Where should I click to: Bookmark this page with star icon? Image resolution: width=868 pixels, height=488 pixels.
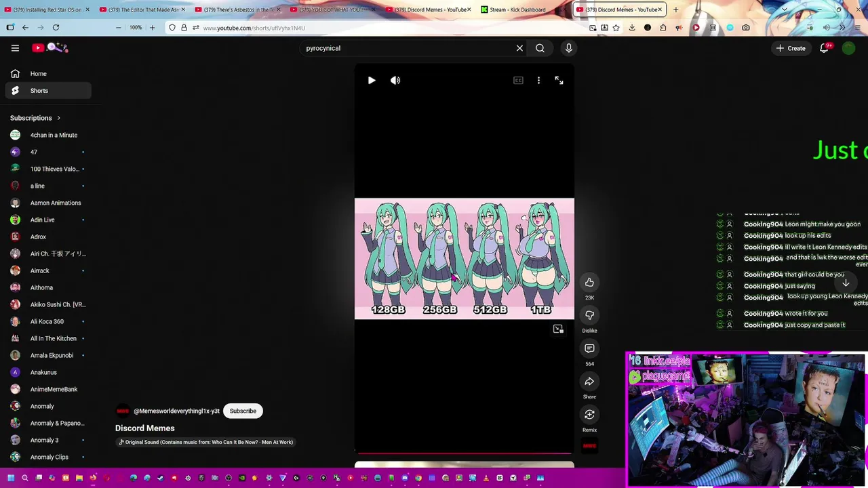pos(616,28)
